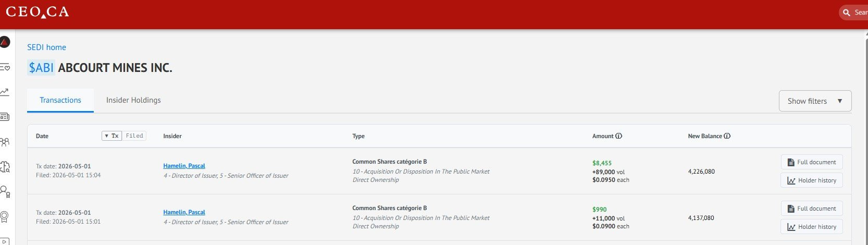The width and height of the screenshot is (868, 245).
Task: Select the $990 amount value
Action: point(600,210)
